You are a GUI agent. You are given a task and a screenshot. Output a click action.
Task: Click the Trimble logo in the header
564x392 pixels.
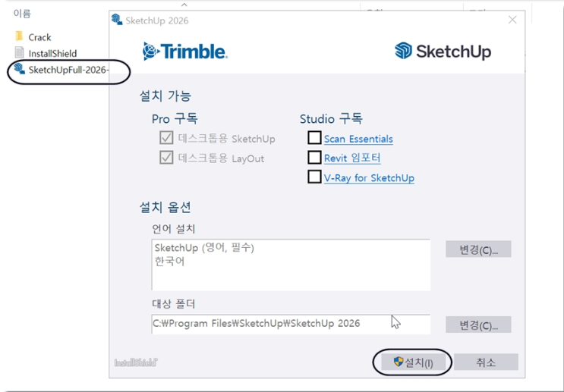(x=184, y=52)
